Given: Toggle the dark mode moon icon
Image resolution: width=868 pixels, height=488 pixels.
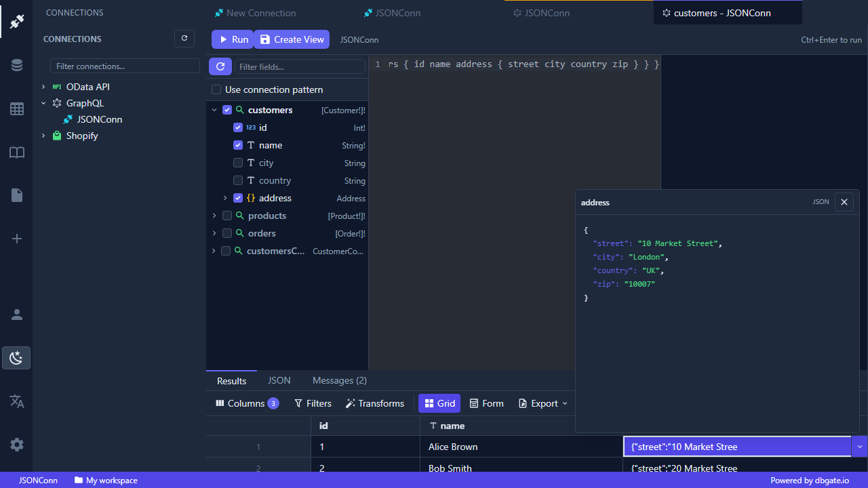Looking at the screenshot, I should 17,358.
